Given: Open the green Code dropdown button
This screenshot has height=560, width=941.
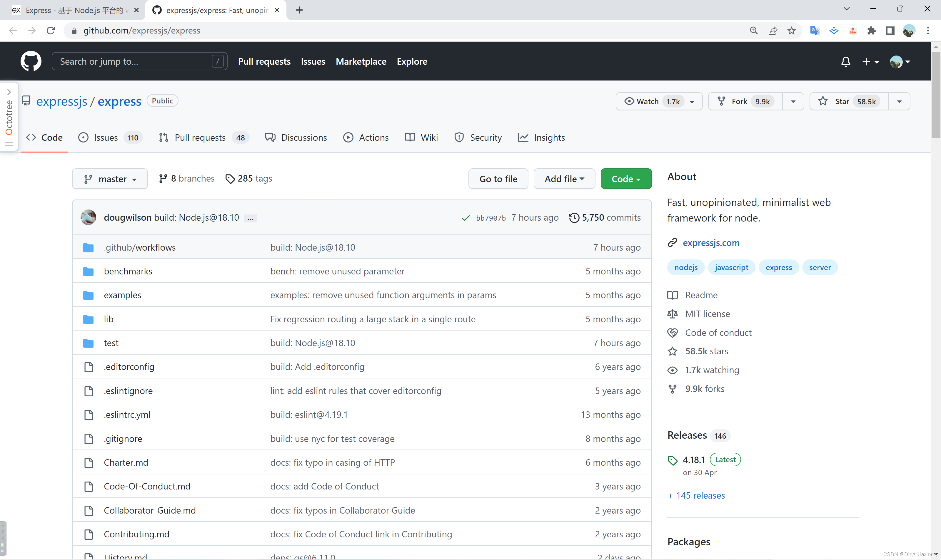Looking at the screenshot, I should point(626,179).
